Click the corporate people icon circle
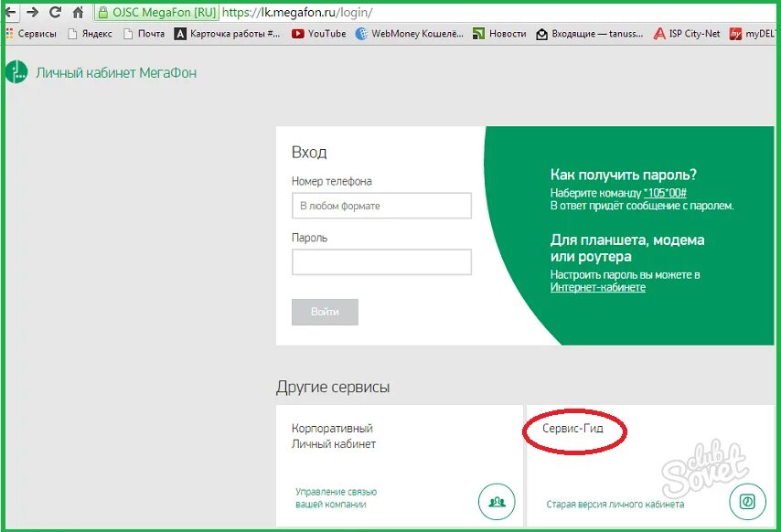This screenshot has width=781, height=532. [497, 502]
